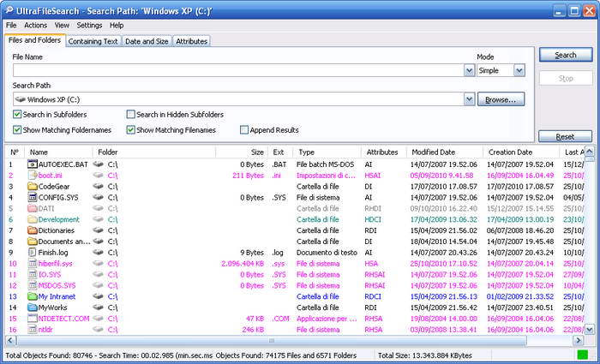Switch to the Containing Text tab
The height and width of the screenshot is (364, 600).
[93, 41]
